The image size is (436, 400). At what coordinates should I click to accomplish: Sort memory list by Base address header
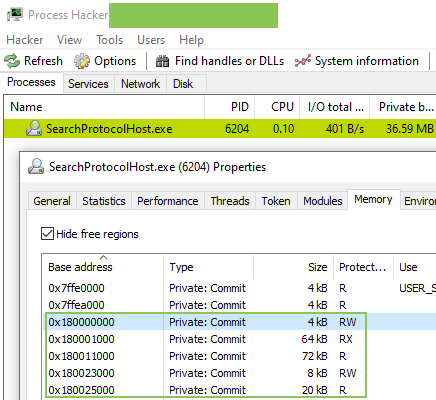tap(103, 267)
